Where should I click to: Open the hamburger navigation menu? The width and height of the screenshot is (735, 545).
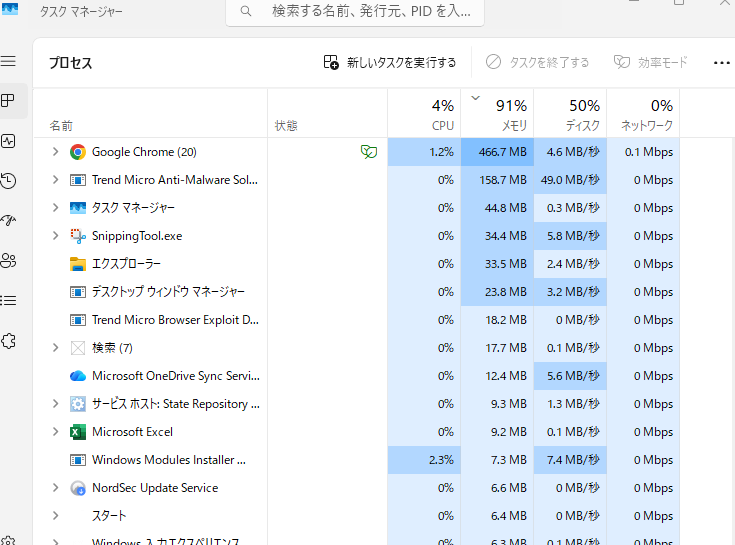(x=8, y=61)
